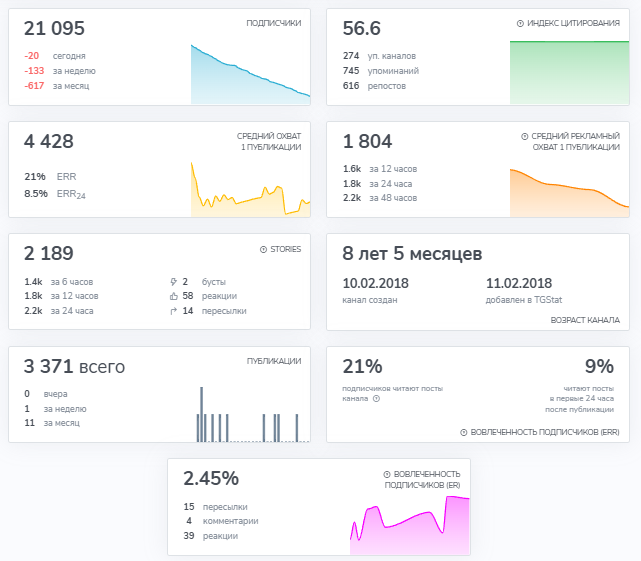This screenshot has width=641, height=561.
Task: Click '8 лет 5 месяцев' channel age
Action: click(x=412, y=254)
